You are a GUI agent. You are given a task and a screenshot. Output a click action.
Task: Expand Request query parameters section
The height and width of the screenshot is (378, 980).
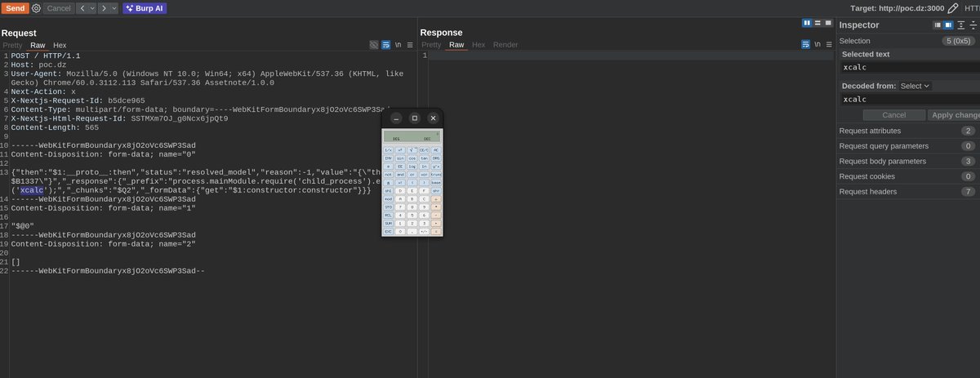[908, 146]
